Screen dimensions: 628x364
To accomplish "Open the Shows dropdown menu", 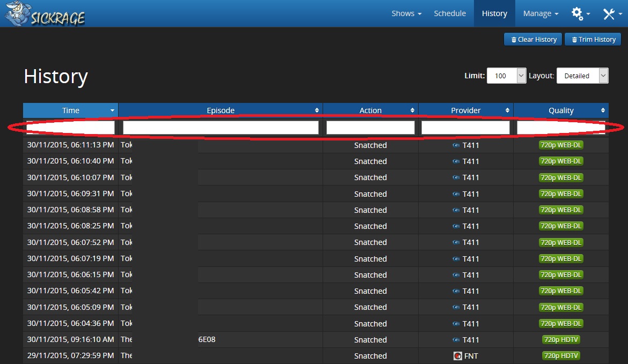I will point(406,13).
